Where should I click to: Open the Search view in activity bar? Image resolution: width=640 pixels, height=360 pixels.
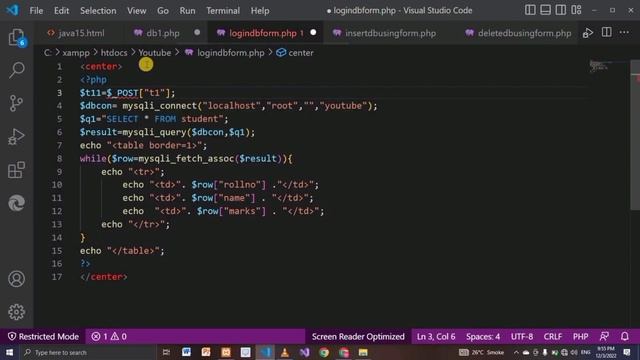coord(16,70)
